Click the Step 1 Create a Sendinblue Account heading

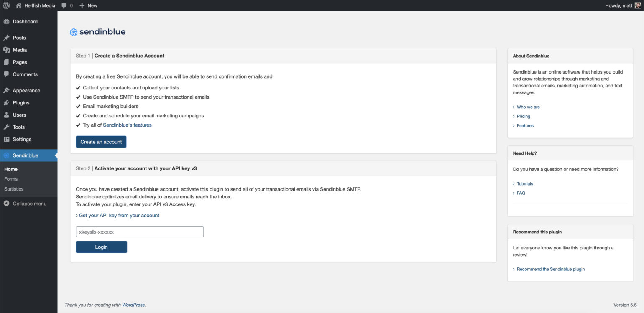coord(120,56)
